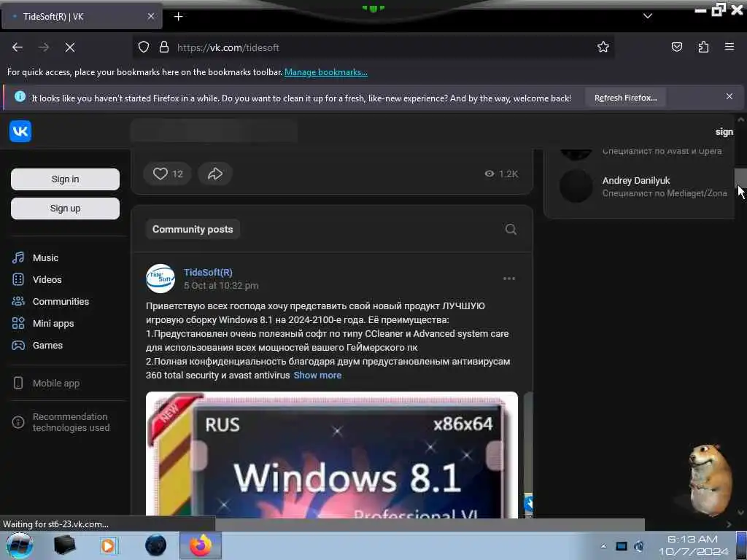The width and height of the screenshot is (747, 560).
Task: Click Manage bookmarks link
Action: click(x=326, y=72)
